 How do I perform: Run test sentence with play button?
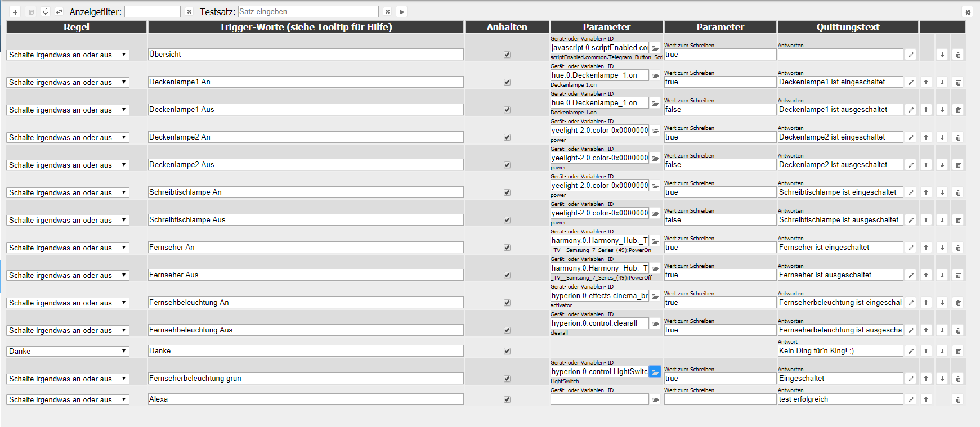[402, 12]
